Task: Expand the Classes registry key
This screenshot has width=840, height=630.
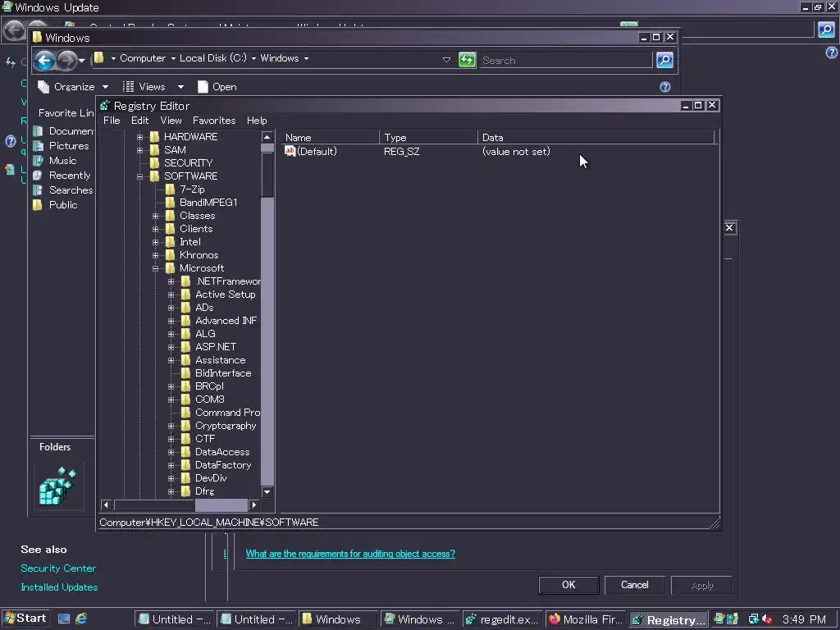Action: point(155,216)
